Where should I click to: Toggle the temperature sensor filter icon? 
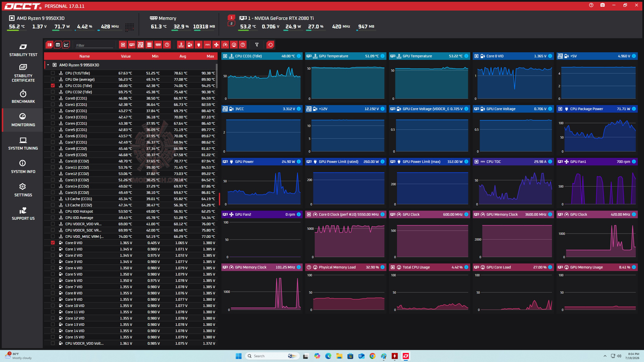click(x=181, y=45)
